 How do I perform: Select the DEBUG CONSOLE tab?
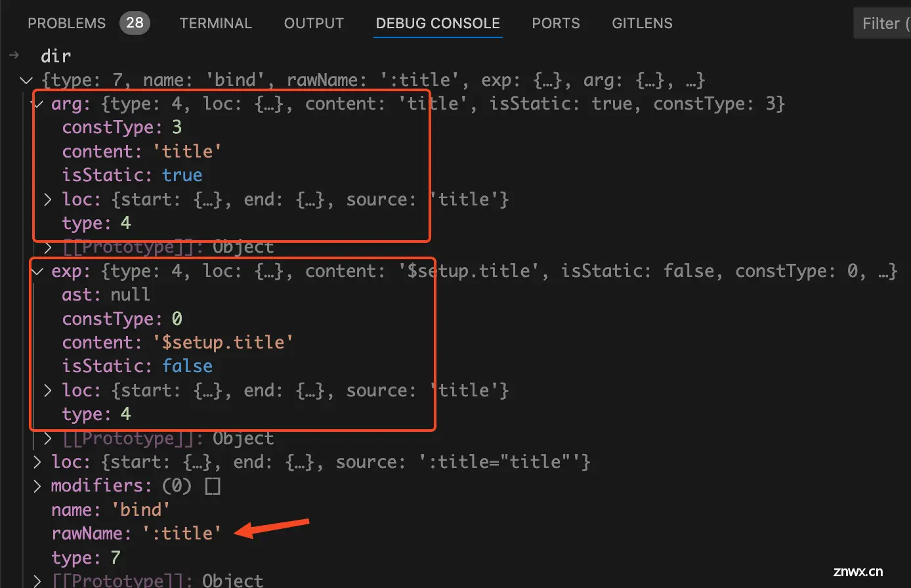coord(438,24)
